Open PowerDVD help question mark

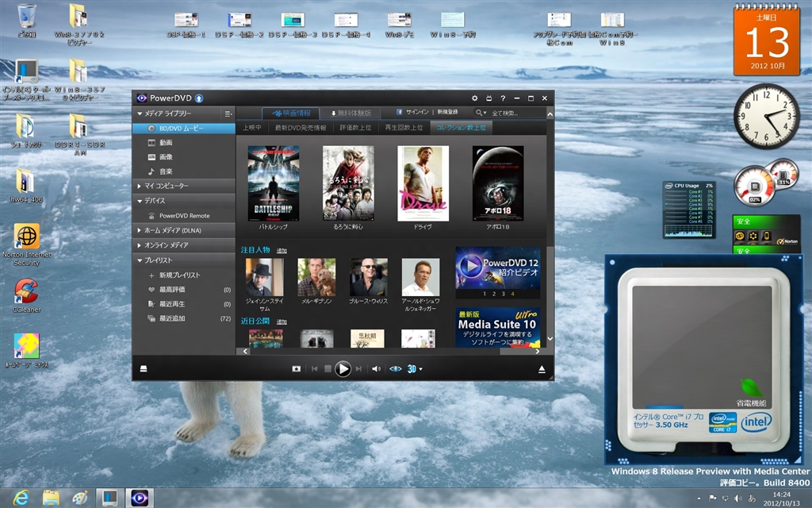tap(502, 98)
